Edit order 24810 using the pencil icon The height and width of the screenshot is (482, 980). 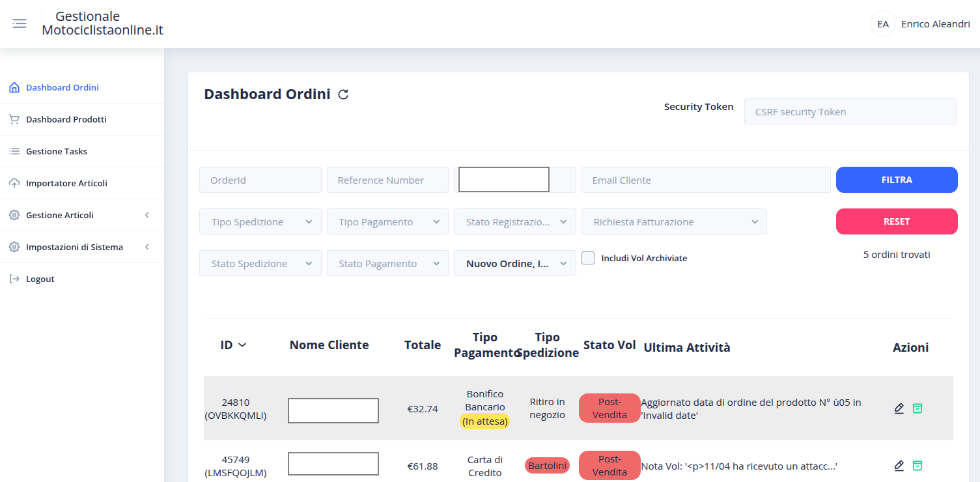pyautogui.click(x=899, y=408)
